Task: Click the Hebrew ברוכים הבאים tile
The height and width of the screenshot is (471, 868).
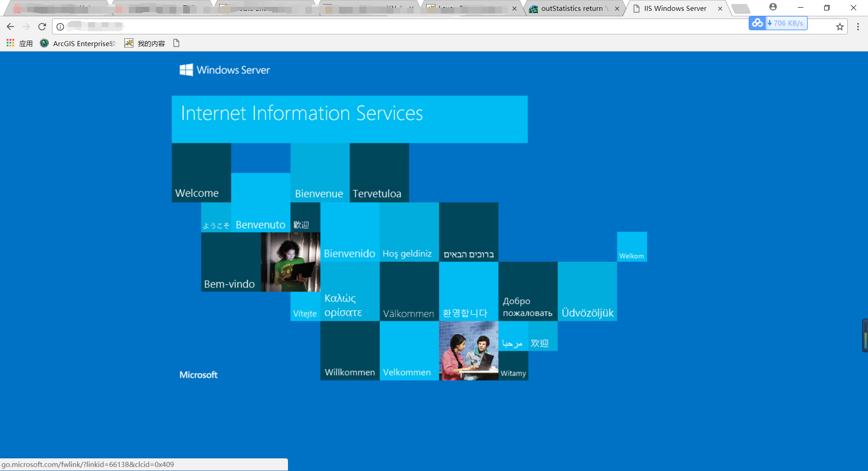Action: point(469,232)
